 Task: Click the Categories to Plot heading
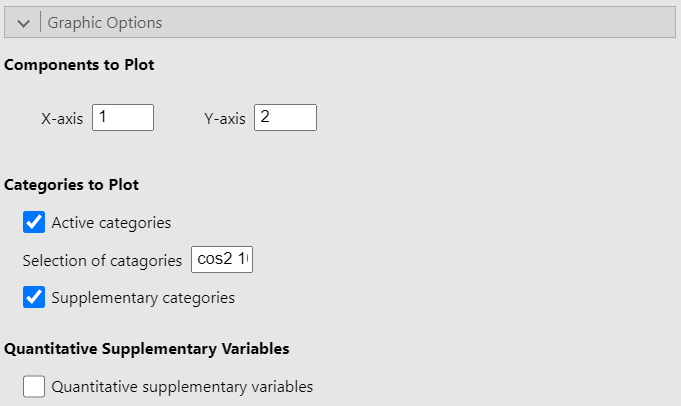pyautogui.click(x=71, y=185)
